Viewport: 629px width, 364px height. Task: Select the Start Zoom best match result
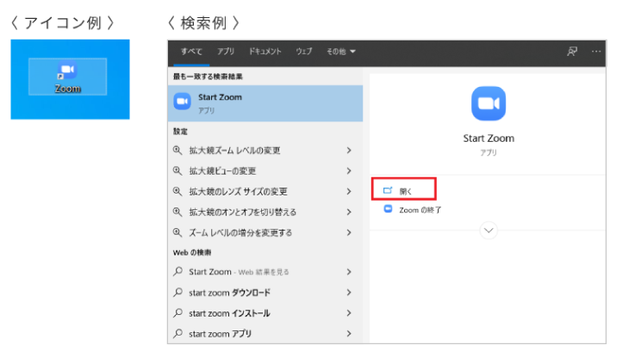click(265, 103)
